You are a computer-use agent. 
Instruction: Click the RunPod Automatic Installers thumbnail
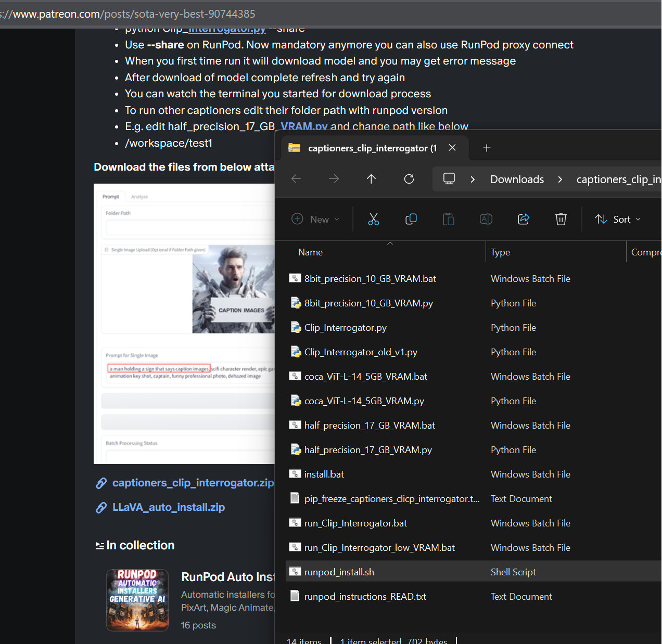click(137, 600)
